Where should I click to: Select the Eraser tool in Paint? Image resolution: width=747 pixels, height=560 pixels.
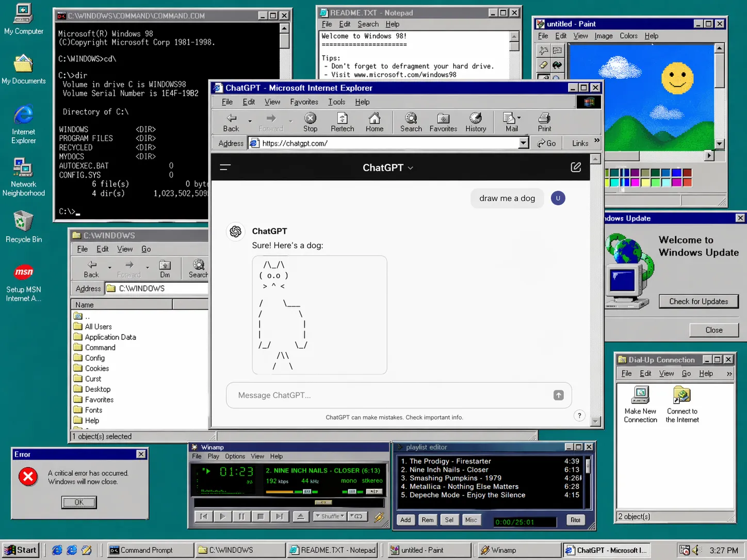tap(543, 65)
